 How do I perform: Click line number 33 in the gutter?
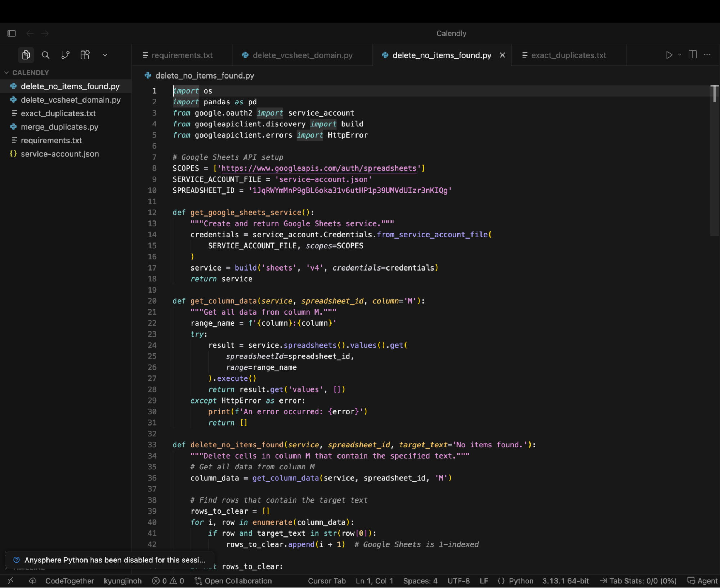(x=152, y=445)
